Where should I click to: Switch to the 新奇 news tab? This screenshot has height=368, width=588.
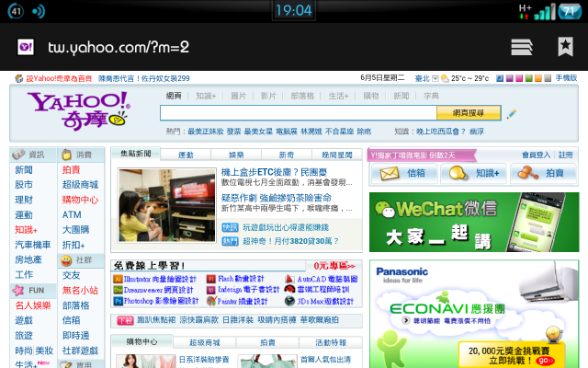(x=287, y=155)
